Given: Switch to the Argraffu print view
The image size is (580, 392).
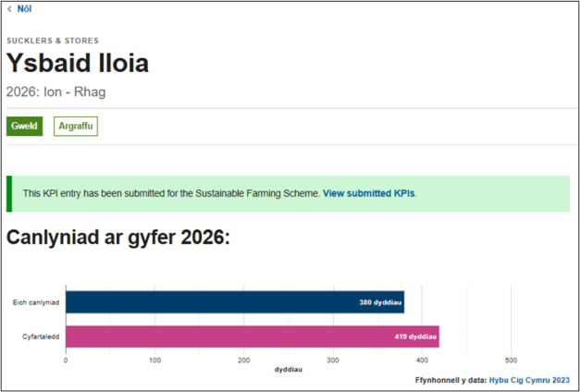Looking at the screenshot, I should click(76, 127).
